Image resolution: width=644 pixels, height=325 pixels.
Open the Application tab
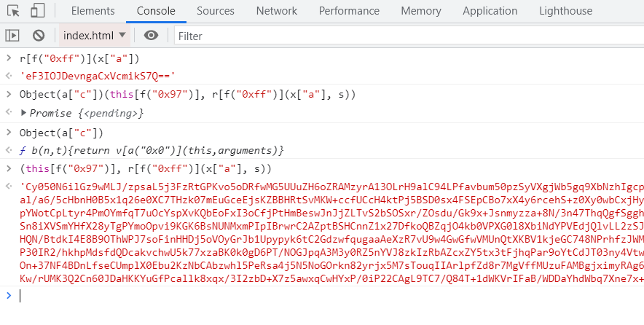click(x=490, y=11)
